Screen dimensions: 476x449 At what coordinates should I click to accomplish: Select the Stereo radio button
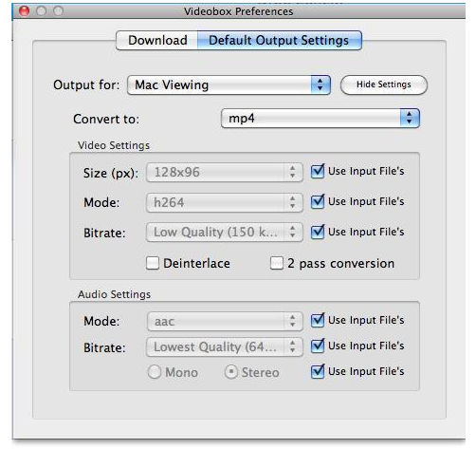tap(231, 372)
